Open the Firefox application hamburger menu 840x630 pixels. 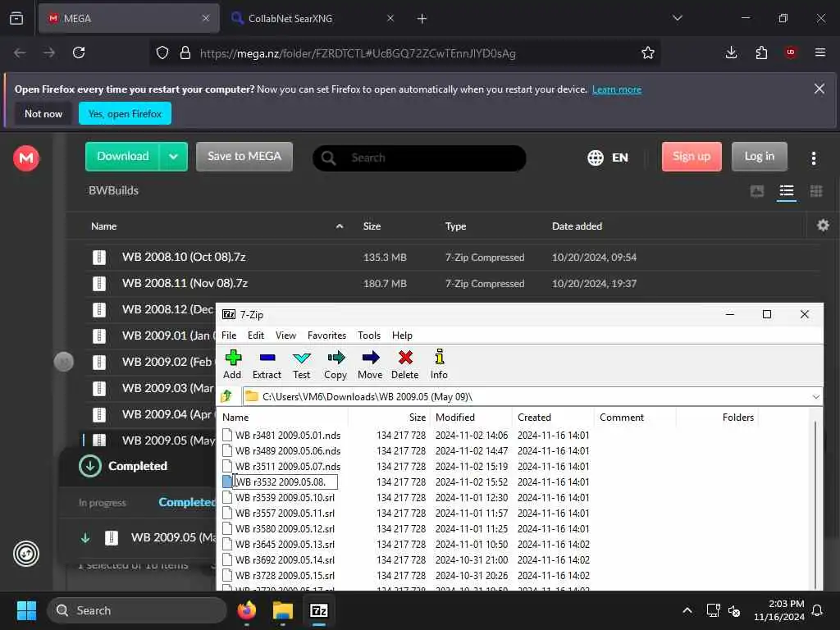pyautogui.click(x=820, y=52)
